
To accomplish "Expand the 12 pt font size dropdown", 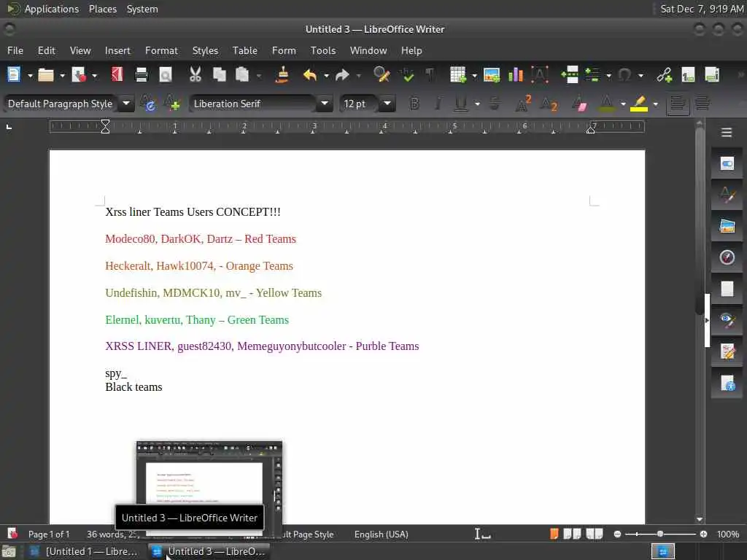I will click(x=387, y=104).
